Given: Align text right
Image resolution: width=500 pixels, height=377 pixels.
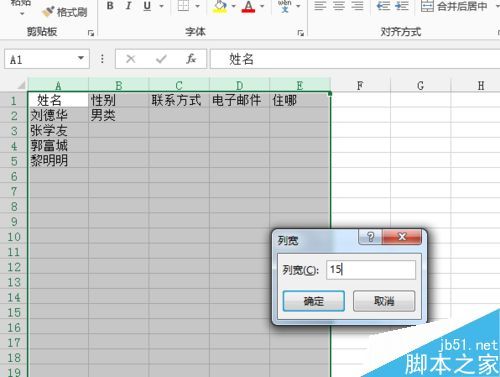Looking at the screenshot, I should point(357,6).
